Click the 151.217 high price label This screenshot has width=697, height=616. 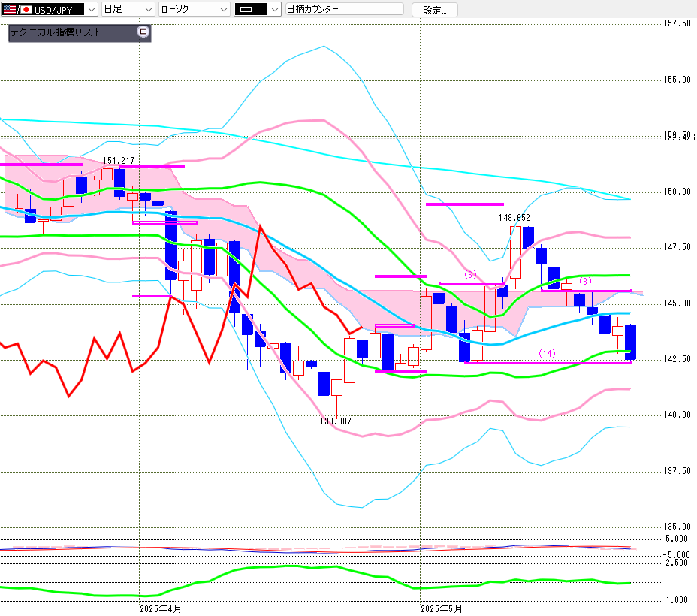coord(118,161)
